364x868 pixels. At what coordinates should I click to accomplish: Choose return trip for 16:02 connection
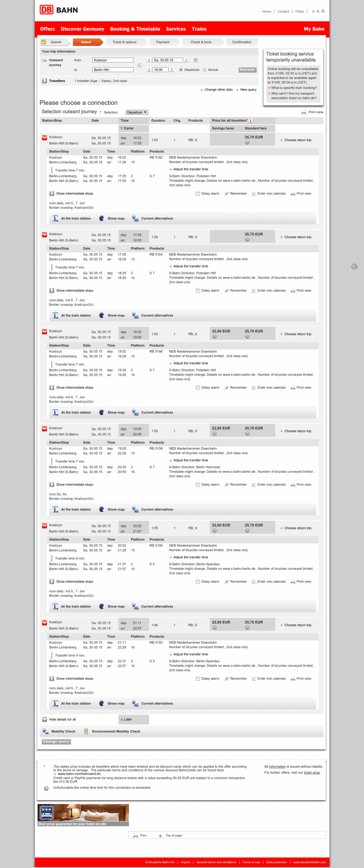pyautogui.click(x=296, y=140)
